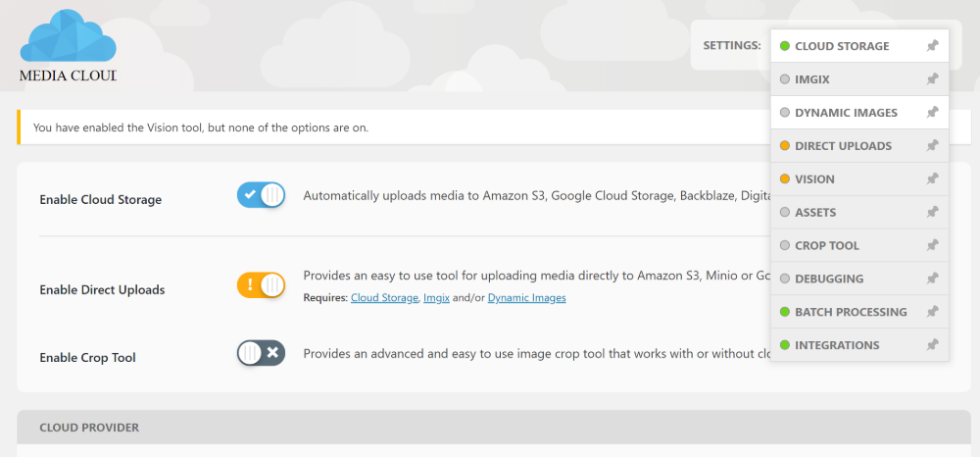Turn off the Enable Cloud Storage toggle
The height and width of the screenshot is (457, 980).
click(x=261, y=195)
